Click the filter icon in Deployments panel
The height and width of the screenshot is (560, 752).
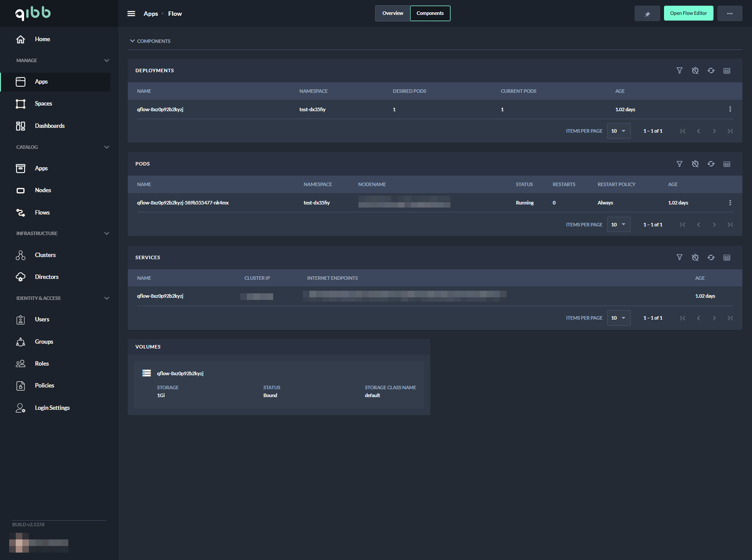[x=679, y=70]
